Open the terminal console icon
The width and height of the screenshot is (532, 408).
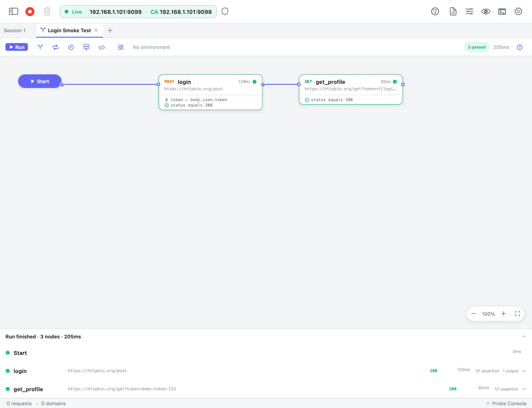pyautogui.click(x=502, y=12)
